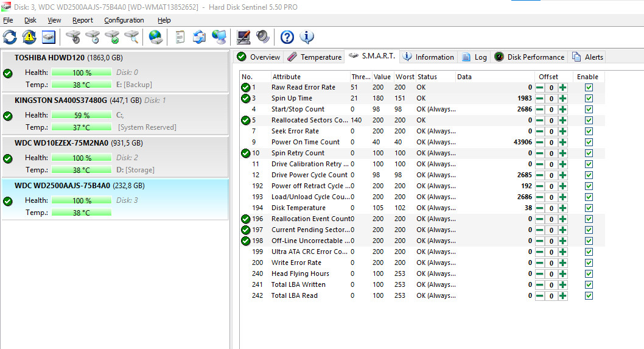Uncheck Enable box for Raw Read Error Rate

(x=589, y=88)
